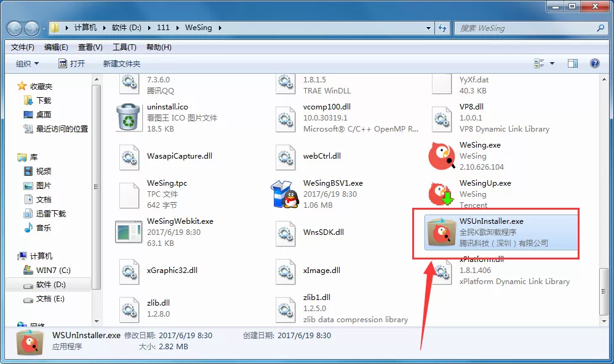This screenshot has height=364, width=614.
Task: Select the WasapiCapture.dll gear icon
Action: [x=129, y=157]
